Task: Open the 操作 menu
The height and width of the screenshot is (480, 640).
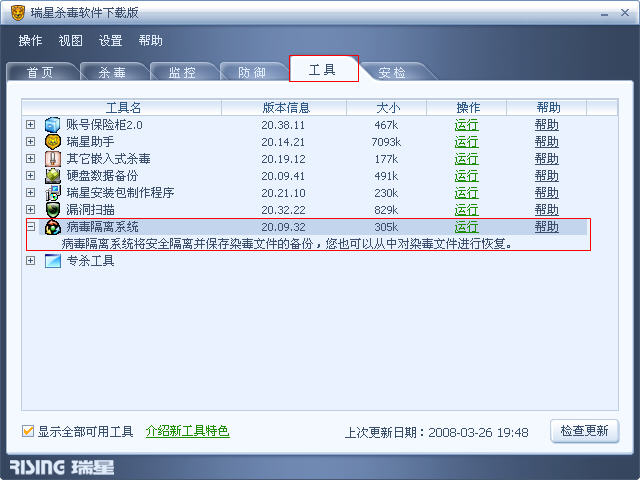Action: tap(31, 40)
